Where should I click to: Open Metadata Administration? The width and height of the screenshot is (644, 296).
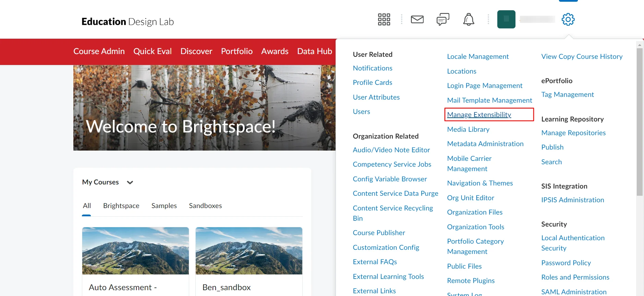[x=485, y=144]
